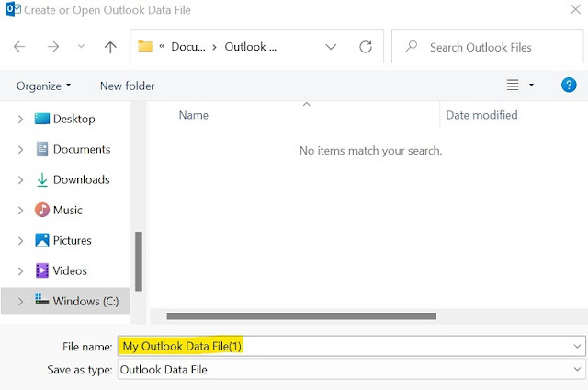Screen dimensions: 588x390
Task: Open the recent locations chevron
Action: coord(81,47)
